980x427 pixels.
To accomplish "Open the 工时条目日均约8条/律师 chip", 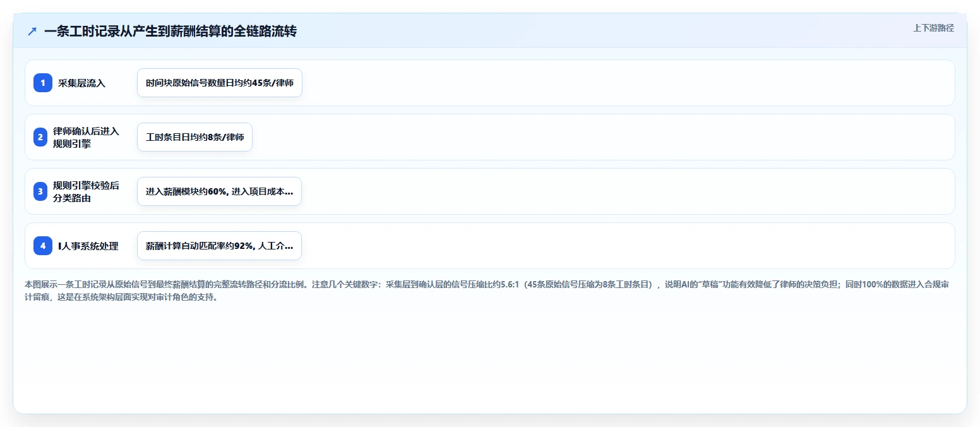I will [194, 137].
